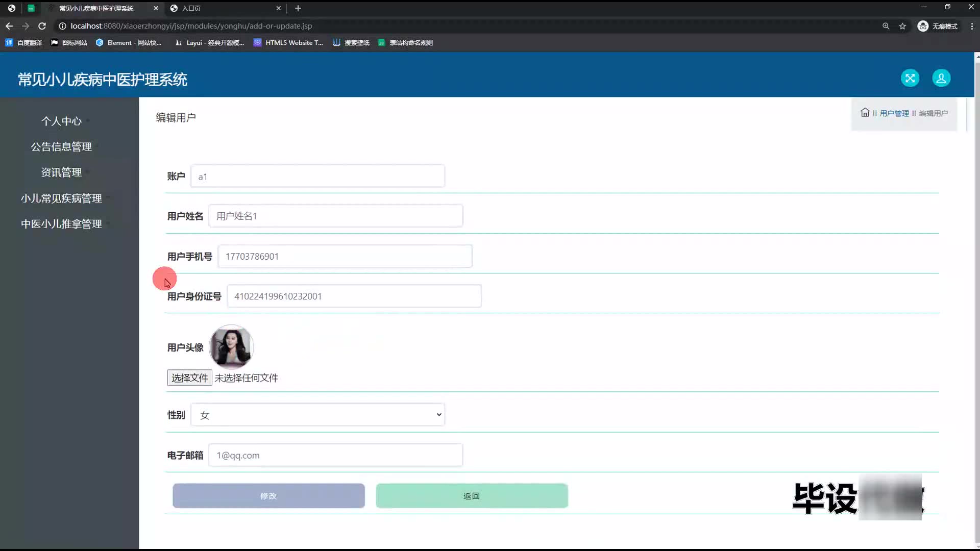Image resolution: width=980 pixels, height=551 pixels.
Task: Click 用户管理 breadcrumb link
Action: (894, 113)
